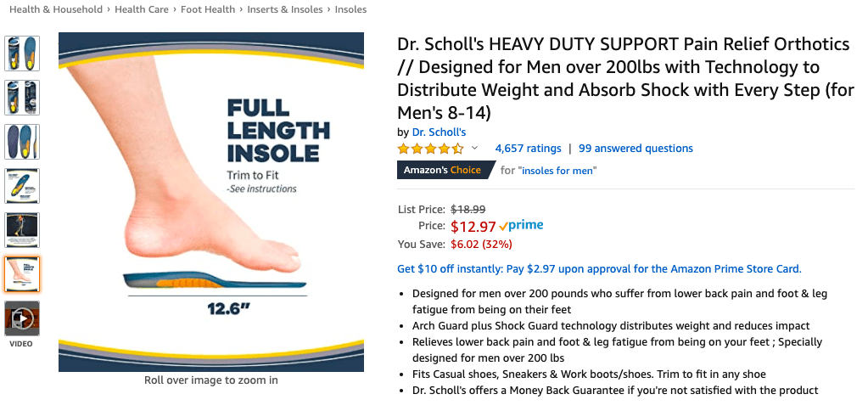This screenshot has width=868, height=411.
Task: View the 4,657 ratings link
Action: click(528, 149)
